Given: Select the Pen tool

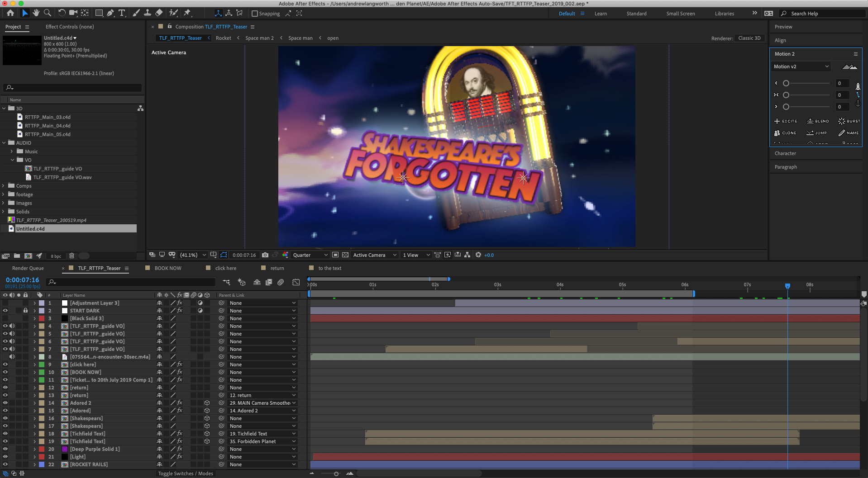Looking at the screenshot, I should point(110,13).
